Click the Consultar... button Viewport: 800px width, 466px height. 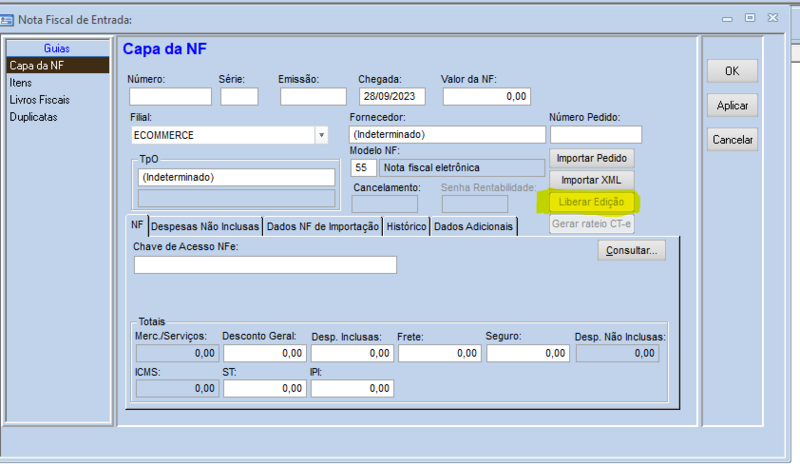(632, 251)
